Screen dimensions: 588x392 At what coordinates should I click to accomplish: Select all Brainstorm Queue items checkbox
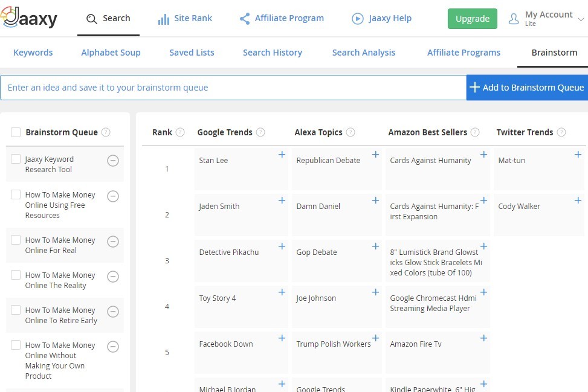point(16,132)
